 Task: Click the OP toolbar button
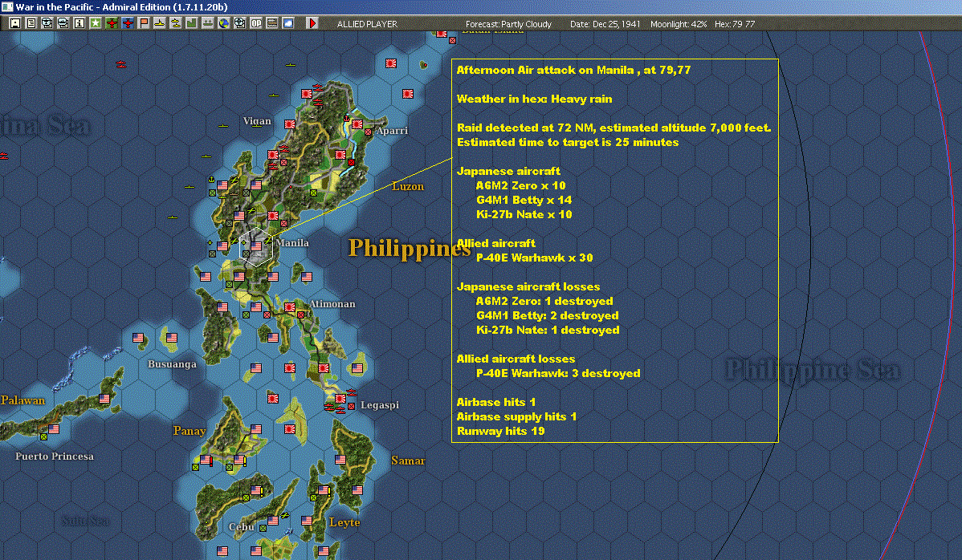coord(256,23)
